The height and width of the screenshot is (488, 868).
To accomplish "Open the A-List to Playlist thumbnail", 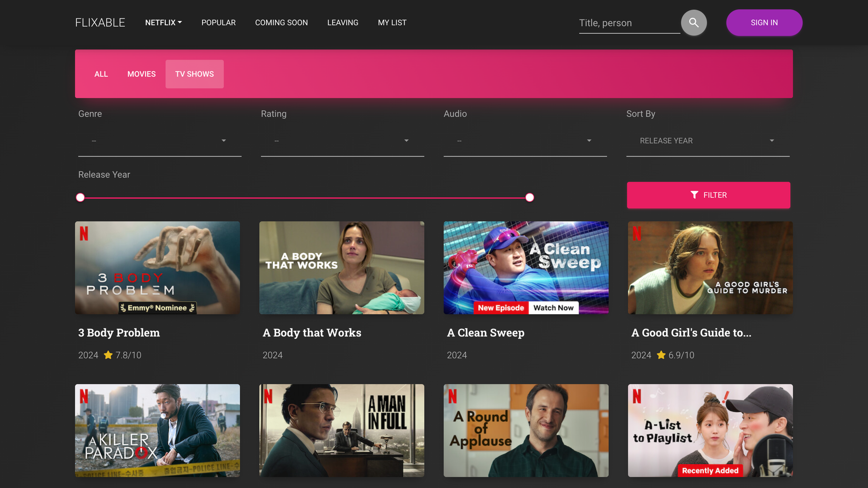I will pos(710,431).
